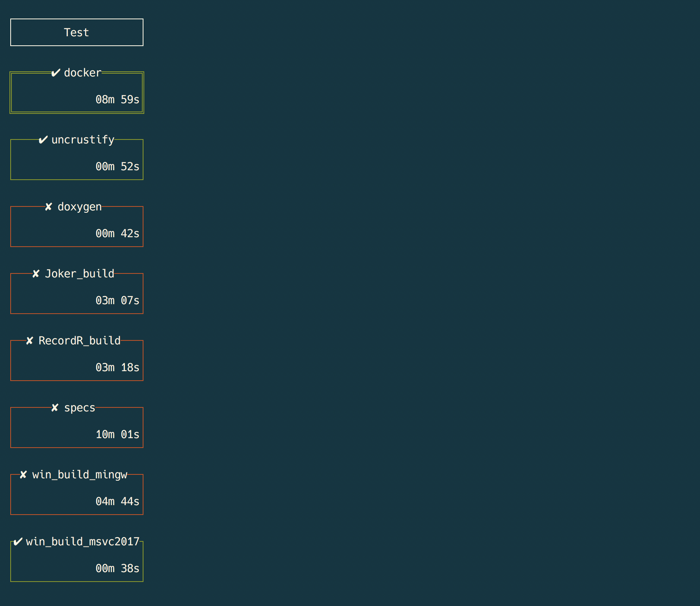Click the failure X icon on specs stage
The height and width of the screenshot is (606, 700).
pyautogui.click(x=54, y=407)
